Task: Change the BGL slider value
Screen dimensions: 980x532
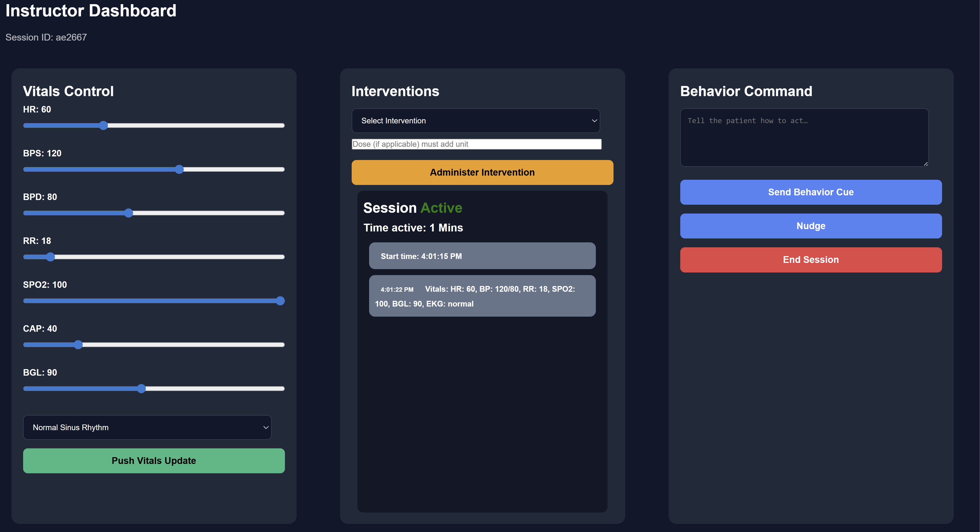Action: (142, 389)
